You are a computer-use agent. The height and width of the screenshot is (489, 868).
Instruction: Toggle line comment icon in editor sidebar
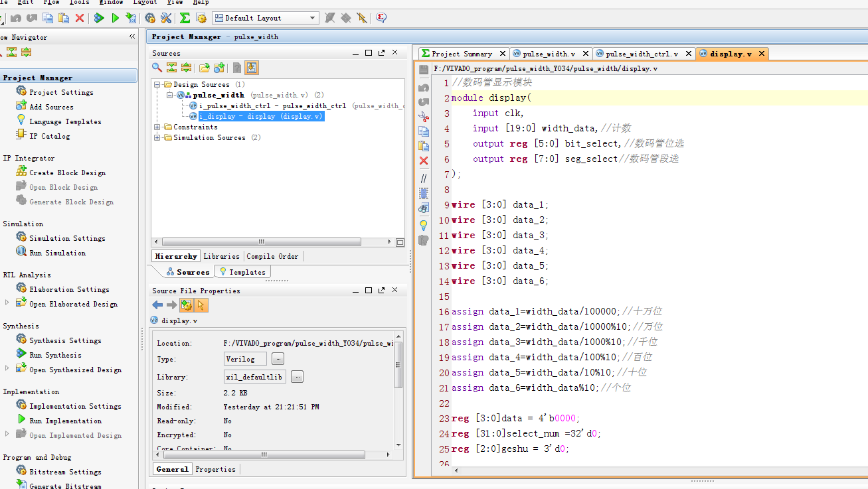click(x=424, y=178)
